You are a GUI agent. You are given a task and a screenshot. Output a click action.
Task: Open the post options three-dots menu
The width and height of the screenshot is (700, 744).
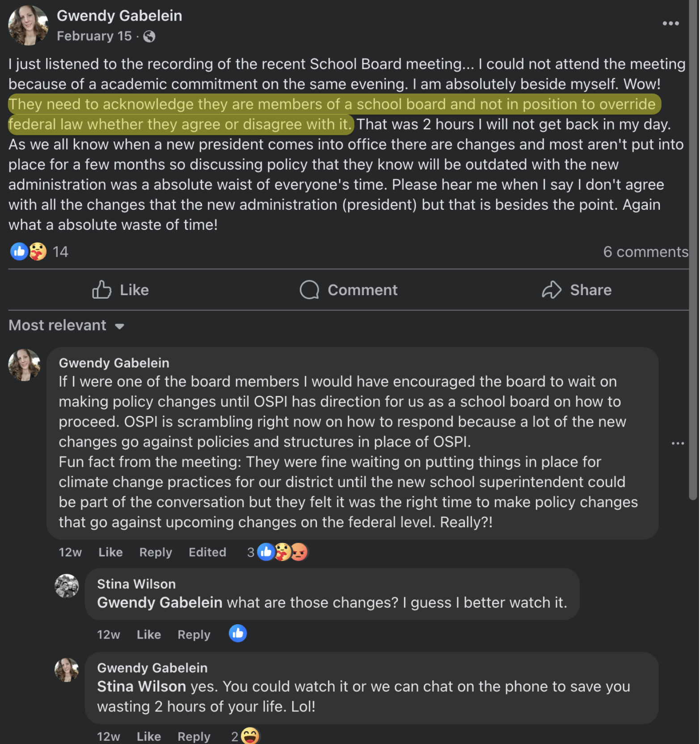[x=670, y=23]
